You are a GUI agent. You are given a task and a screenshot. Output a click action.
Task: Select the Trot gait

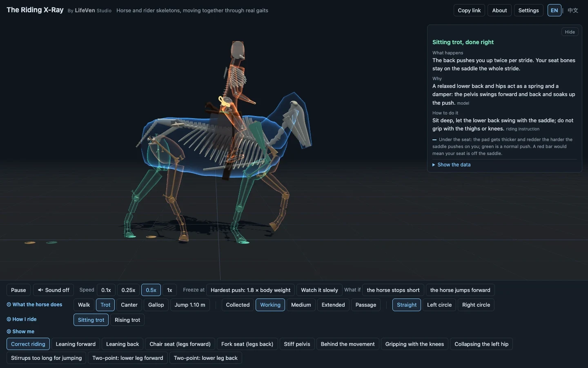pyautogui.click(x=105, y=305)
